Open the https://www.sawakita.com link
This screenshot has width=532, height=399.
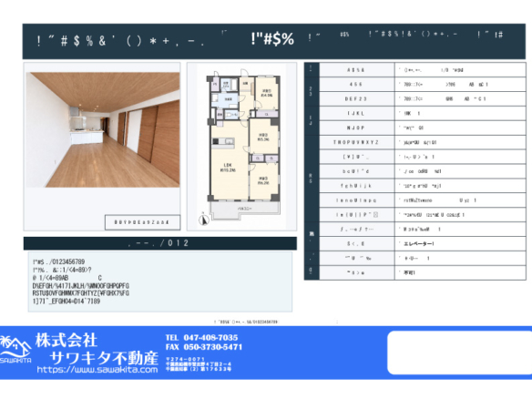click(x=97, y=370)
